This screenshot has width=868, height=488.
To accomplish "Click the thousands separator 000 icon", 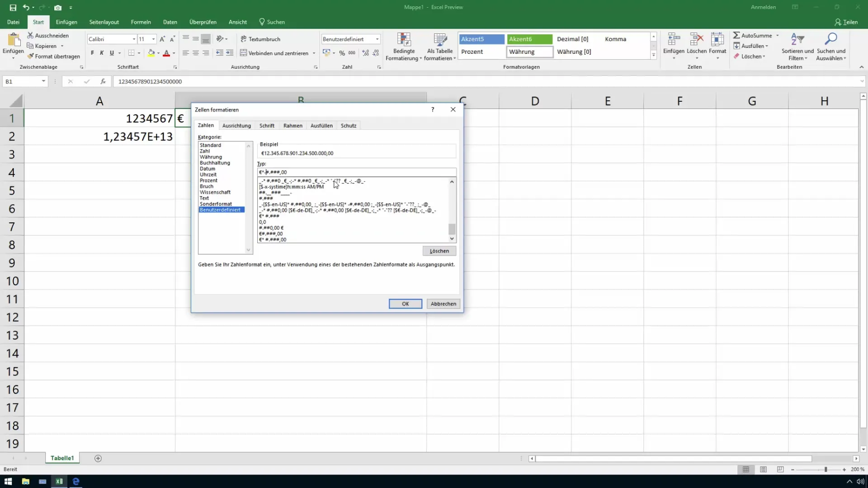I will [352, 53].
